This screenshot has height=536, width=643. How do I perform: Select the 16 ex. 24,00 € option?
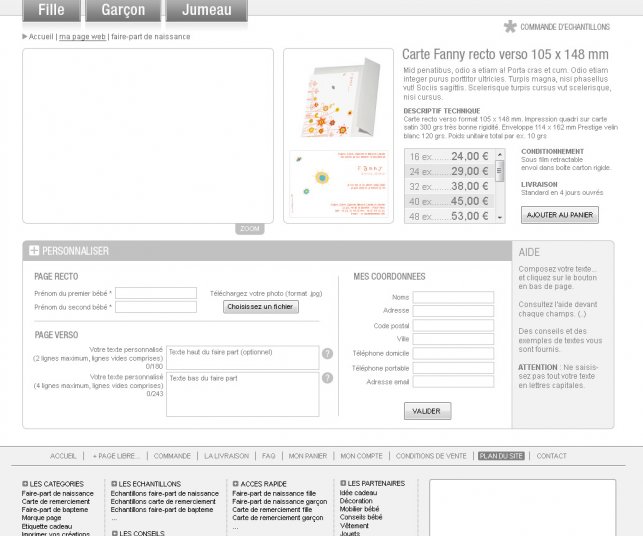tap(448, 156)
